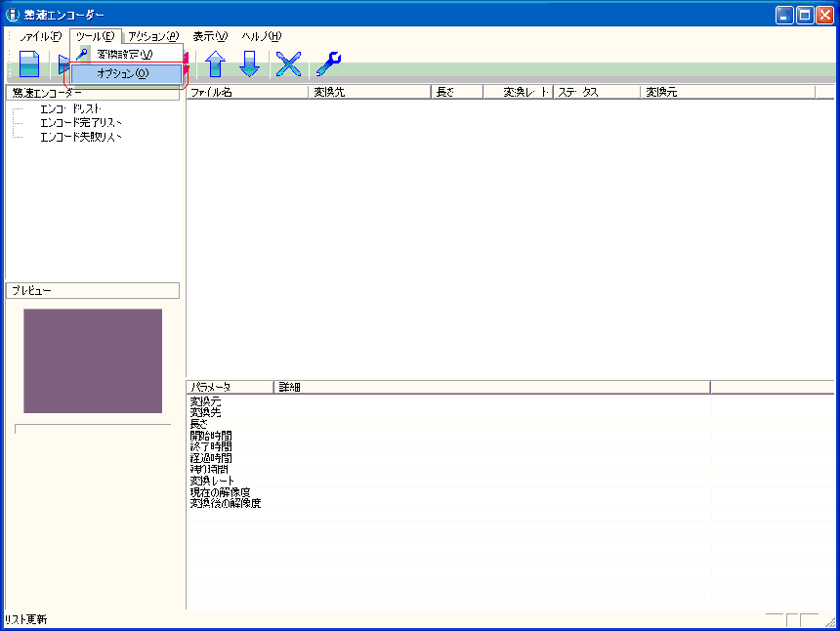Close the encoder window

(824, 15)
